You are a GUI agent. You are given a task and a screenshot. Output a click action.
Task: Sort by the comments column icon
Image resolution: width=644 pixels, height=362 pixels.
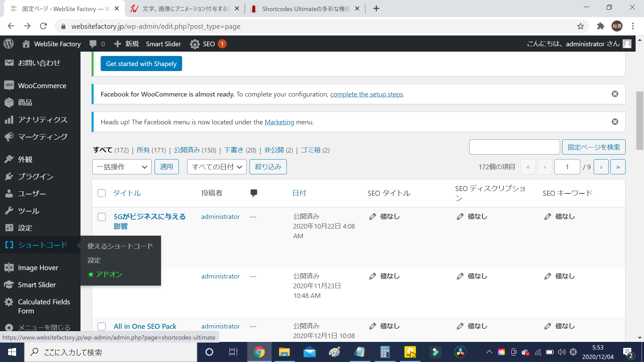254,193
